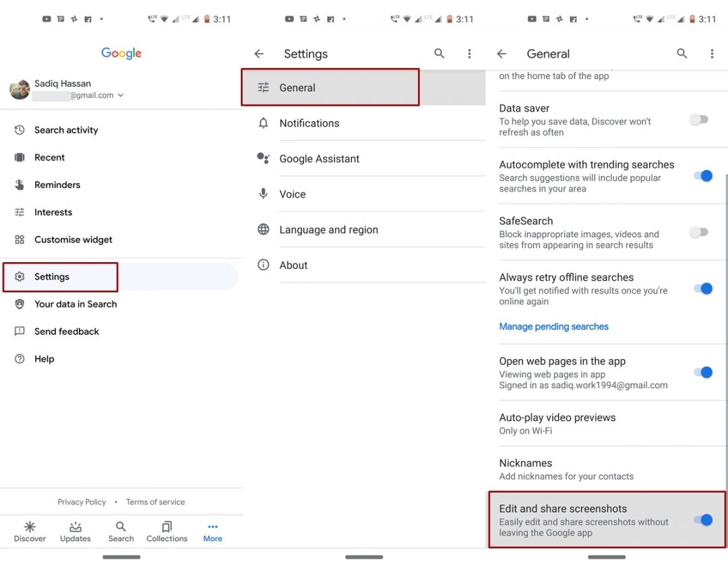Tap the Google Assistant icon

pyautogui.click(x=264, y=158)
